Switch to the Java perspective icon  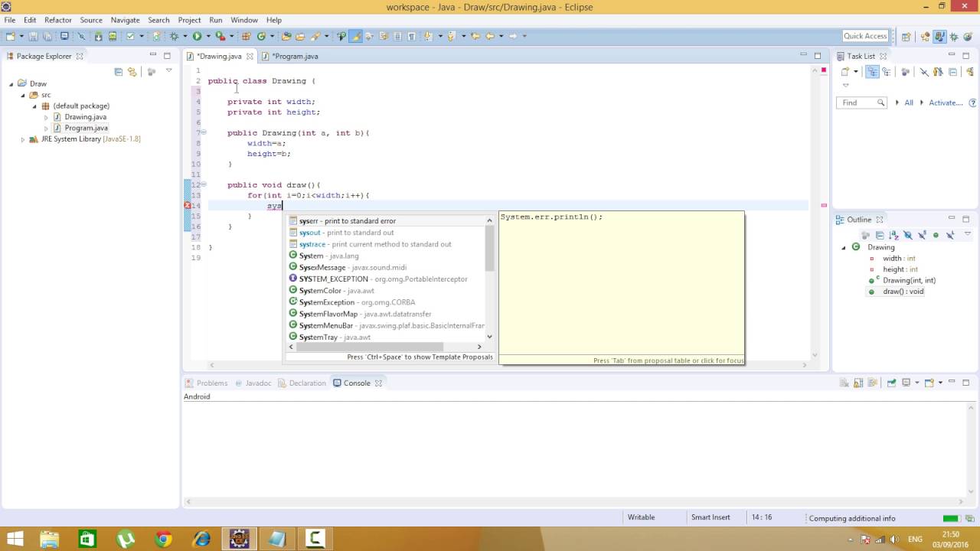[x=940, y=36]
